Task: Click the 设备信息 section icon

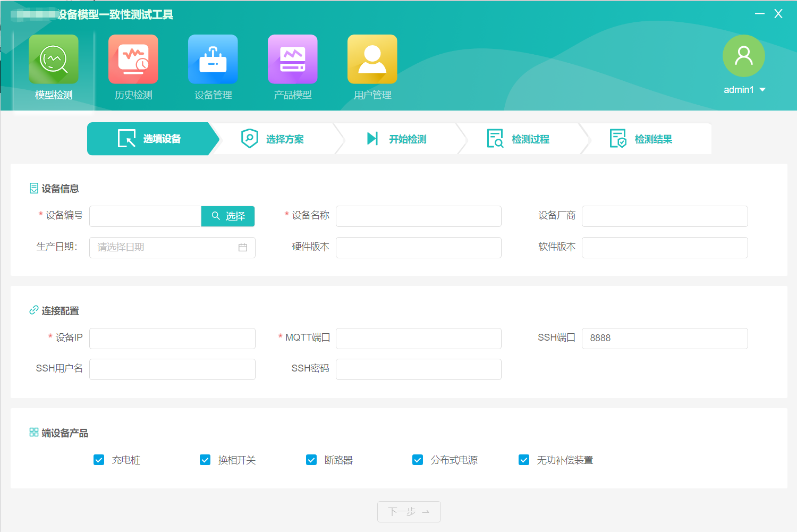Action: coord(34,188)
